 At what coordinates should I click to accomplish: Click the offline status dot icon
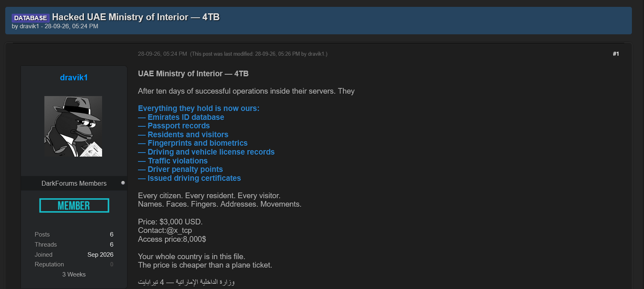point(123,183)
